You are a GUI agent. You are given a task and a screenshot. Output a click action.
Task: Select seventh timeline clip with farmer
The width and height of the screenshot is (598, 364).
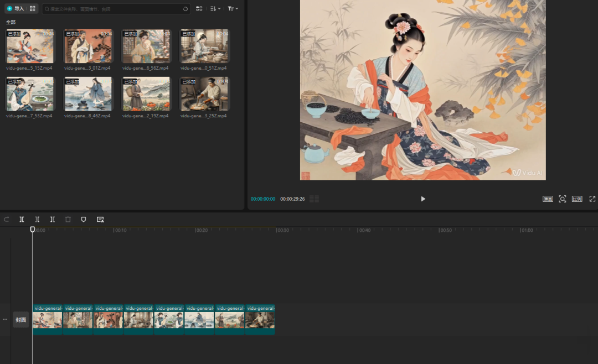coord(230,319)
